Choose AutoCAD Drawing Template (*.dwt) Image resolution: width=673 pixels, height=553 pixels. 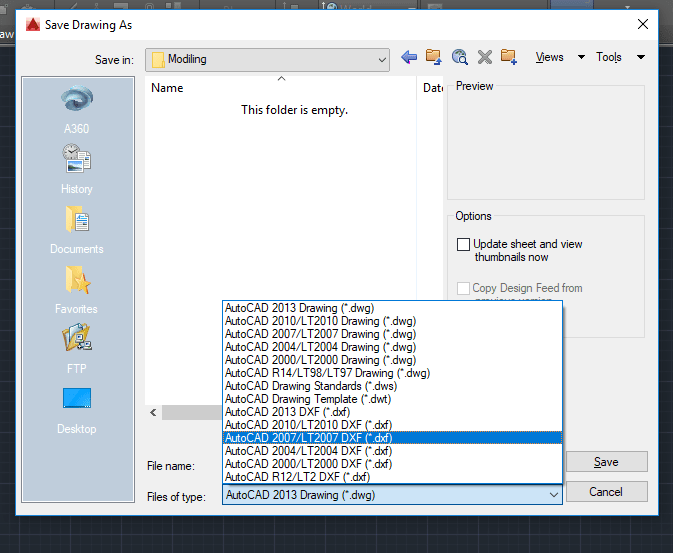click(392, 399)
